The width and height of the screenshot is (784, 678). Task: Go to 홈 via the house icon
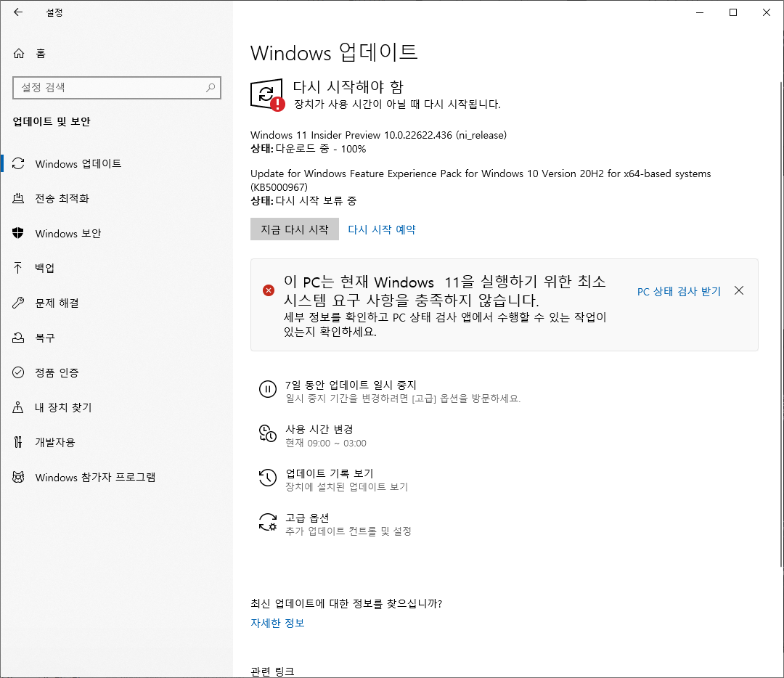click(x=19, y=54)
